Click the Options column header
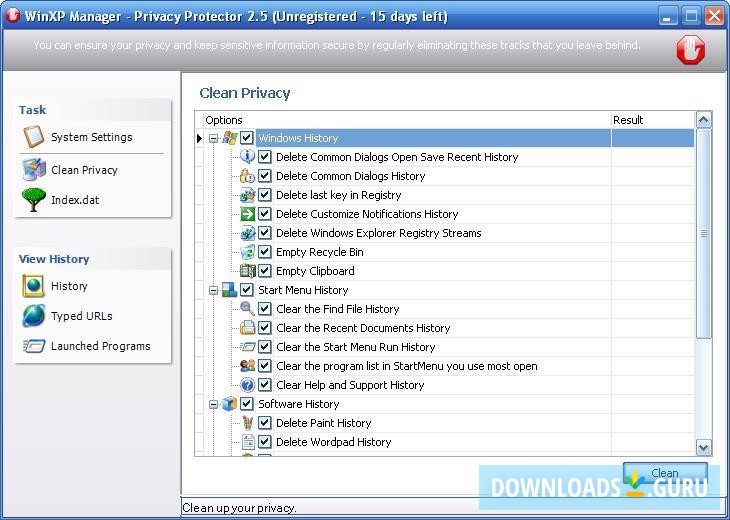 (x=407, y=120)
